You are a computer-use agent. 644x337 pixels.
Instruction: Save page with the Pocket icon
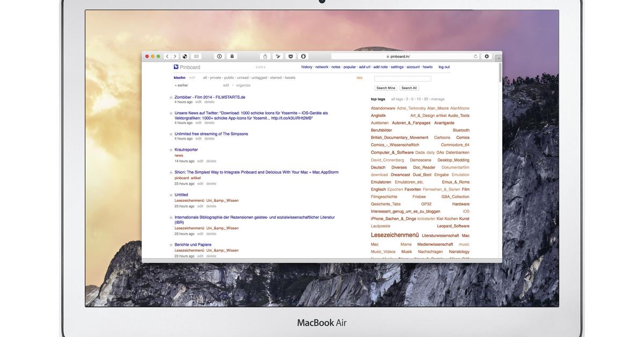290,56
